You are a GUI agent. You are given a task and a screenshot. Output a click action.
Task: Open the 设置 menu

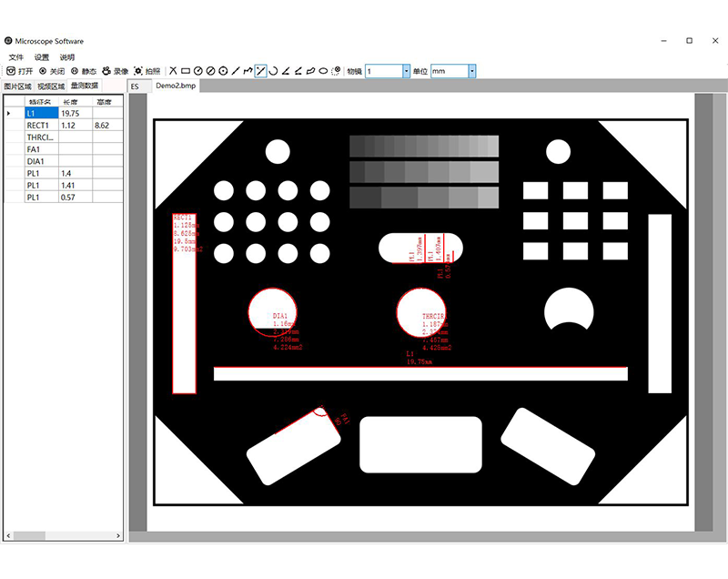(42, 56)
